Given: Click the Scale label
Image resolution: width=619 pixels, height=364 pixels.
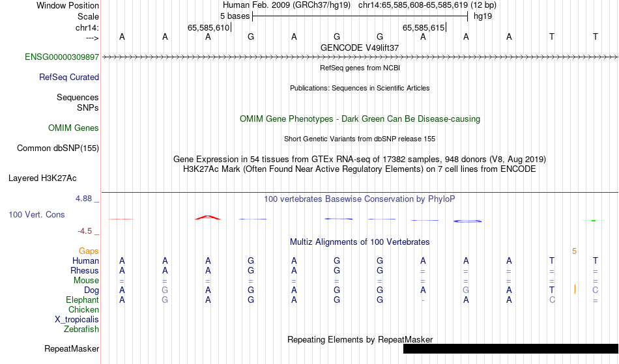Looking at the screenshot, I should (x=89, y=17).
